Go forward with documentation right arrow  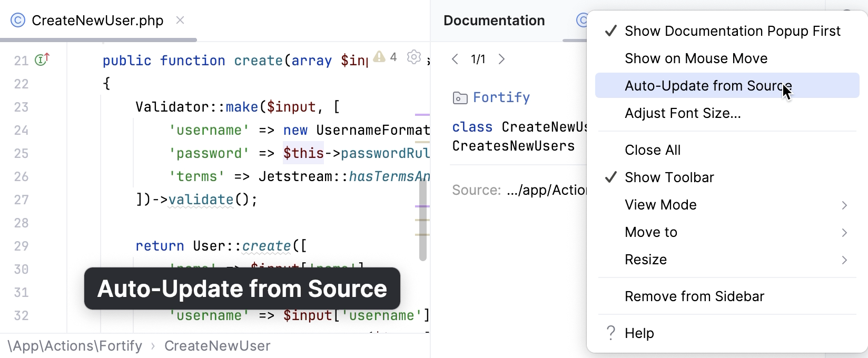[x=501, y=59]
